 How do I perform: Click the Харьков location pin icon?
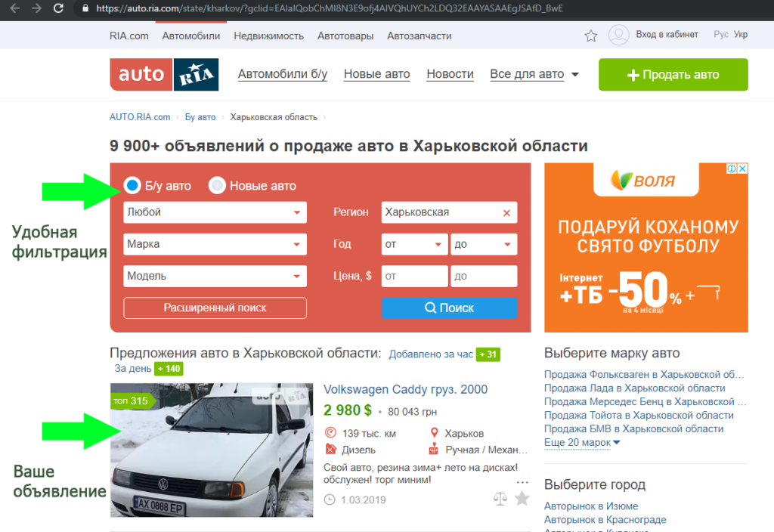[435, 433]
